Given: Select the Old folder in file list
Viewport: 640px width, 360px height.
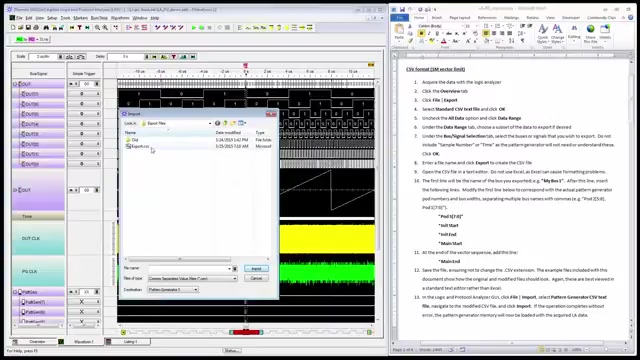Looking at the screenshot, I should (x=132, y=140).
